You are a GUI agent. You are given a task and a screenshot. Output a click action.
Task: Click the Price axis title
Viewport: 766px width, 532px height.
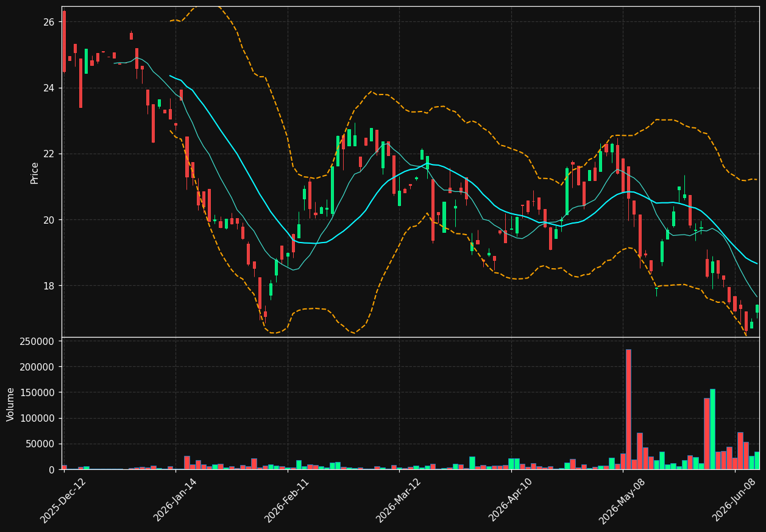click(x=35, y=172)
